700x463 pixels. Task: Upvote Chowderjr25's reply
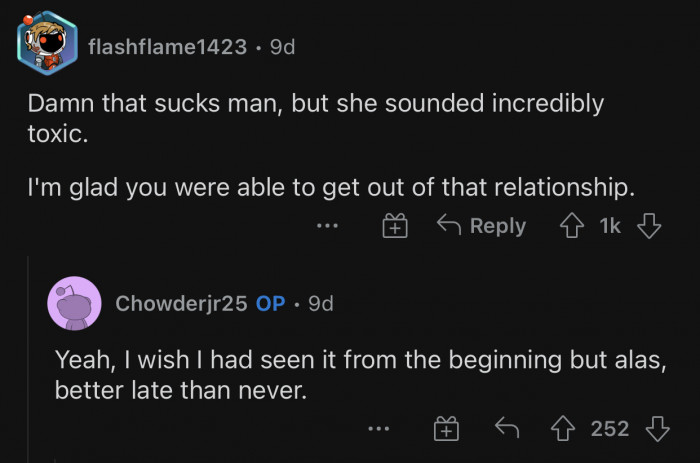563,429
